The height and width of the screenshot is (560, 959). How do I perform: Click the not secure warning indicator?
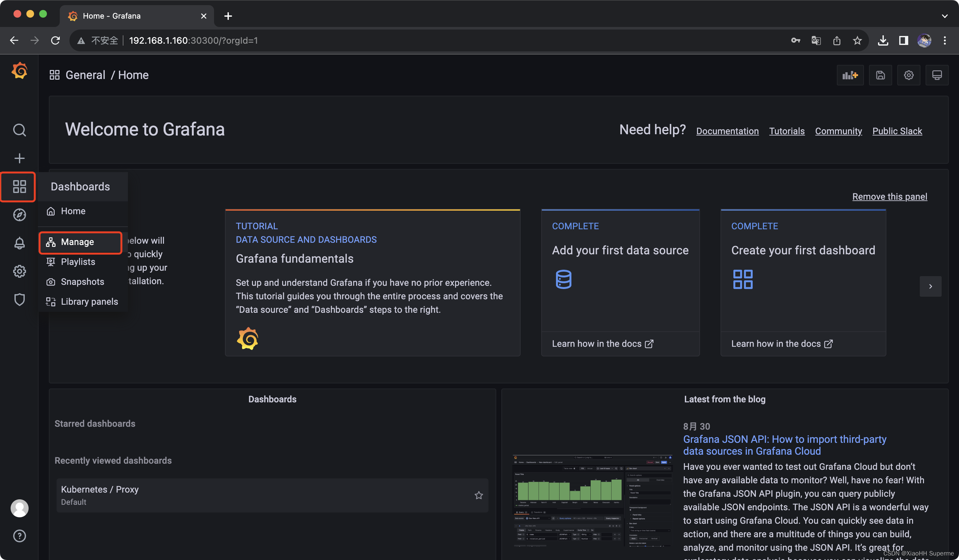click(98, 40)
